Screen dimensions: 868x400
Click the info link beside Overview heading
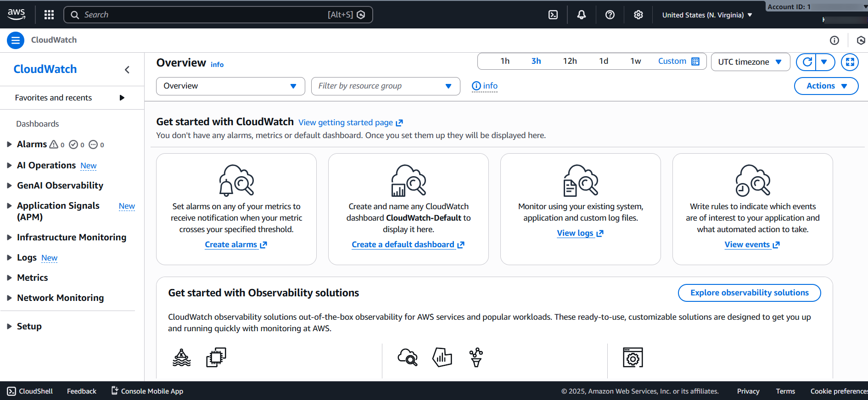pyautogui.click(x=217, y=65)
